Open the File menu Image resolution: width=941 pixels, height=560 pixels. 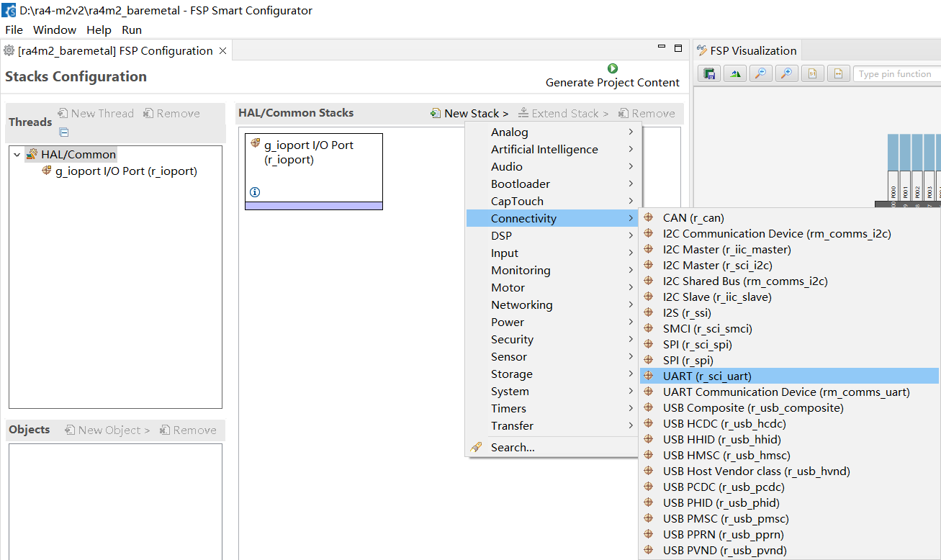[14, 30]
